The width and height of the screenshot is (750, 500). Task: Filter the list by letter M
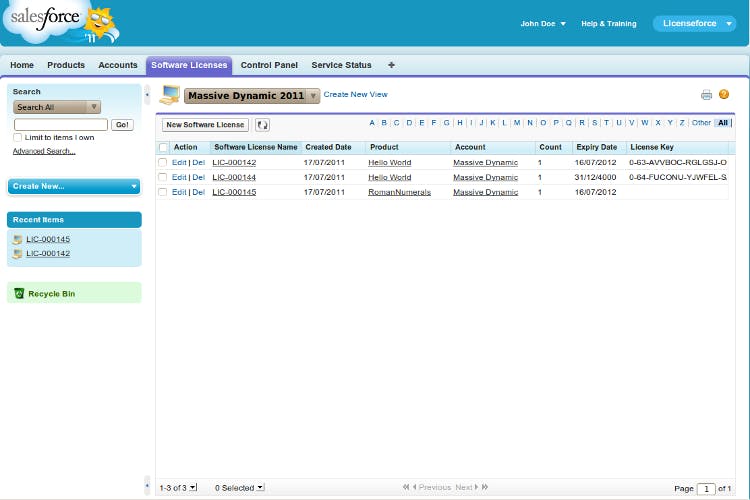tap(517, 123)
